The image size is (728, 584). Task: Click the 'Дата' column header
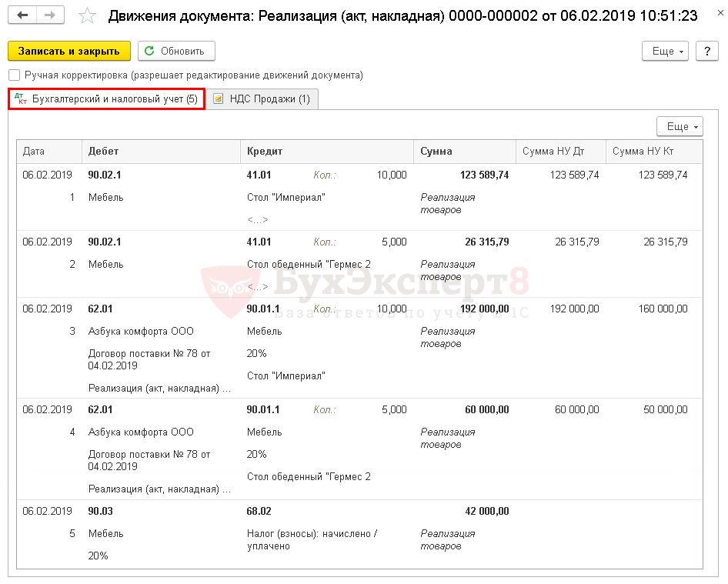click(x=49, y=152)
